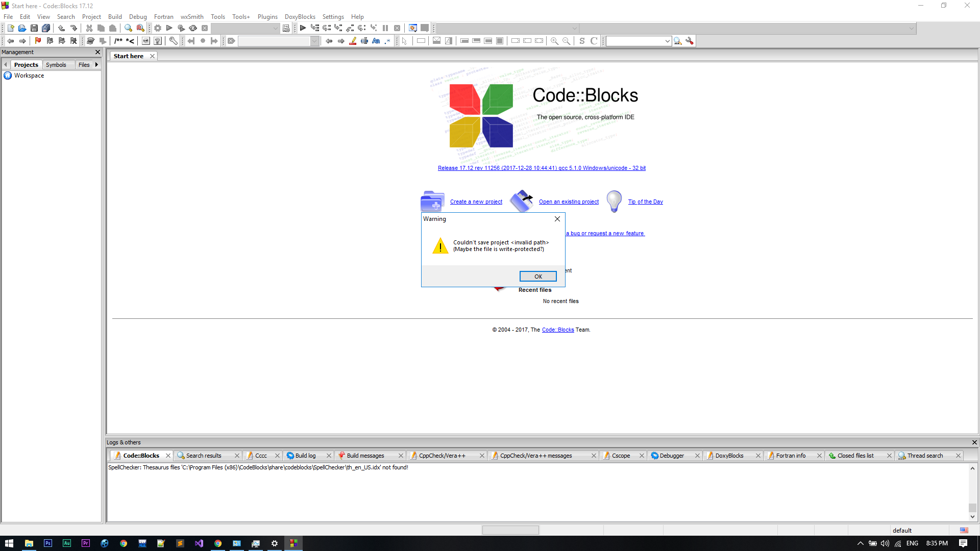Screen dimensions: 980x551
Task: Click the Zoom in magnifier icon
Action: (x=554, y=41)
